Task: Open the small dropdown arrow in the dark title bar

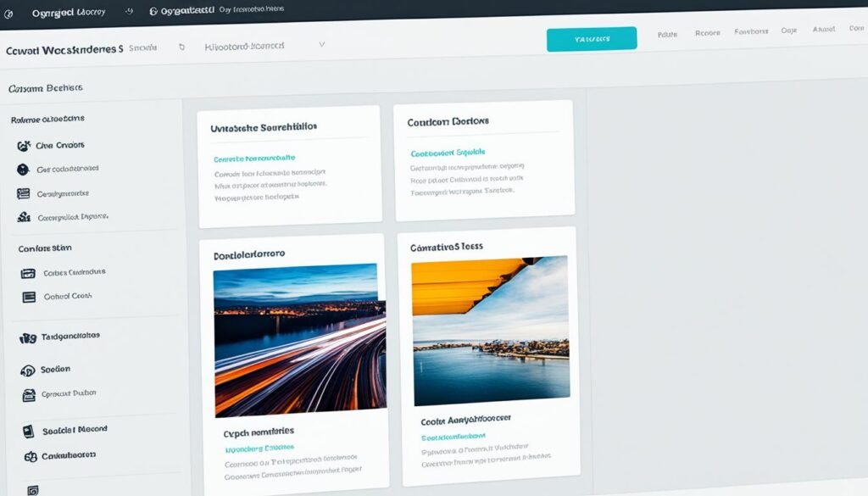Action: click(x=129, y=12)
